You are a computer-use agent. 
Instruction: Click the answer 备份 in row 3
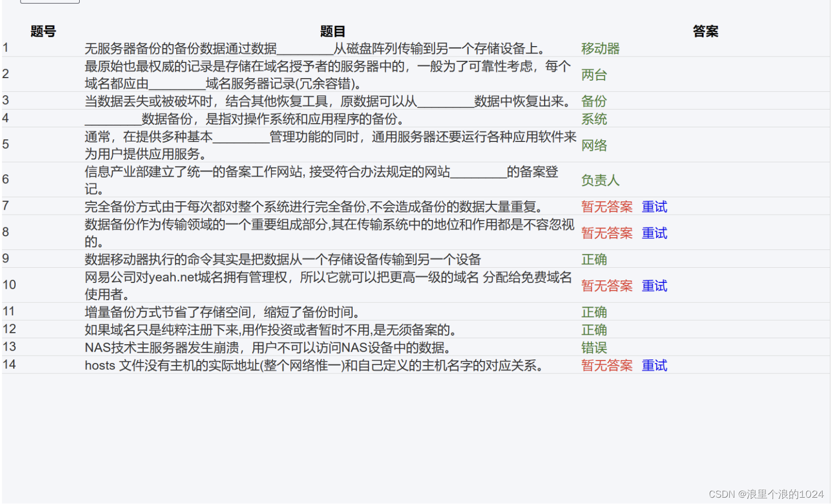tap(594, 101)
